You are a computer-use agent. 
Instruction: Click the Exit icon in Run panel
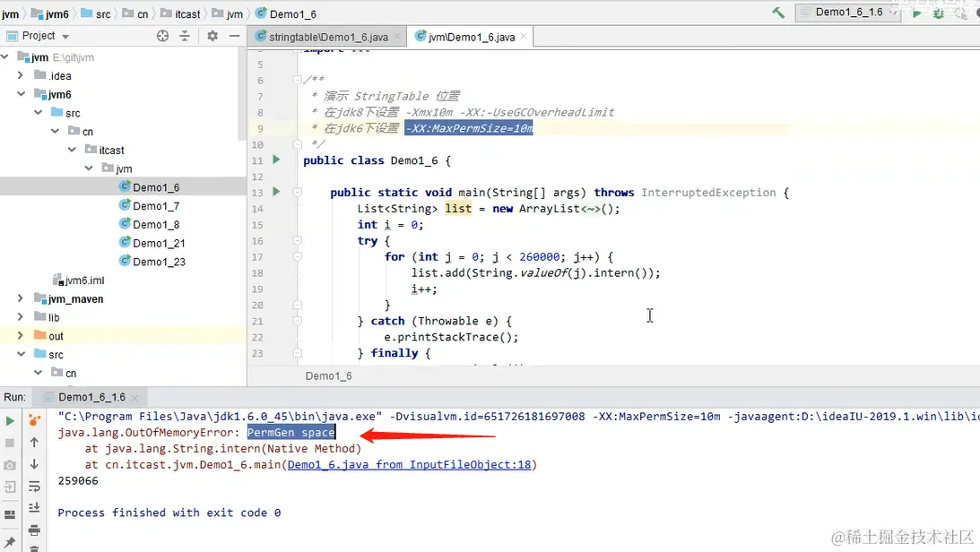coord(9,487)
